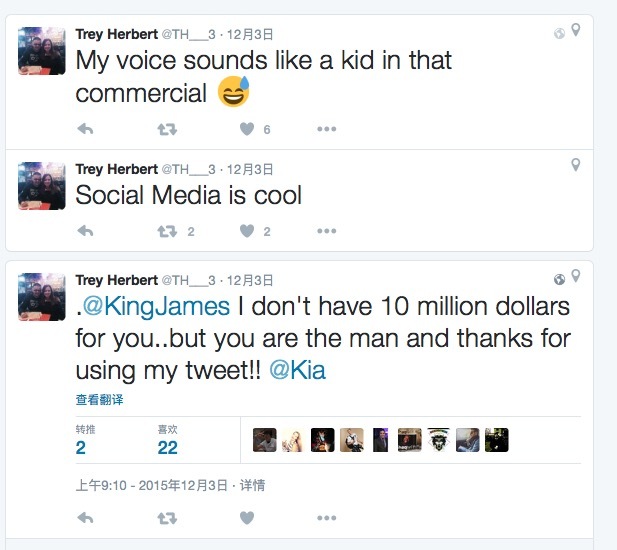The image size is (617, 550).
Task: Open more options on KingJames tweet
Action: click(327, 518)
